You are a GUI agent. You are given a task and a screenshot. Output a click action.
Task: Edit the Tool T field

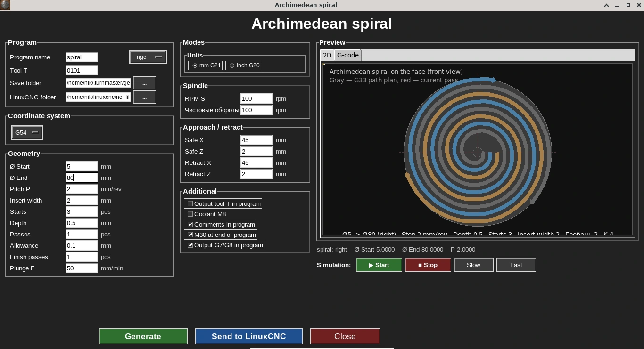coord(82,70)
